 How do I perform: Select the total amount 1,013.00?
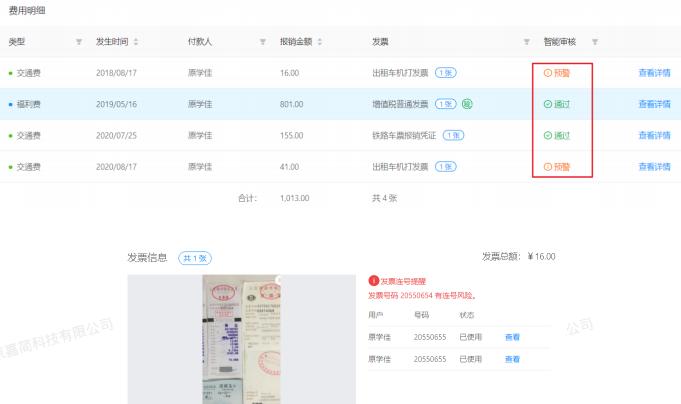pyautogui.click(x=294, y=198)
